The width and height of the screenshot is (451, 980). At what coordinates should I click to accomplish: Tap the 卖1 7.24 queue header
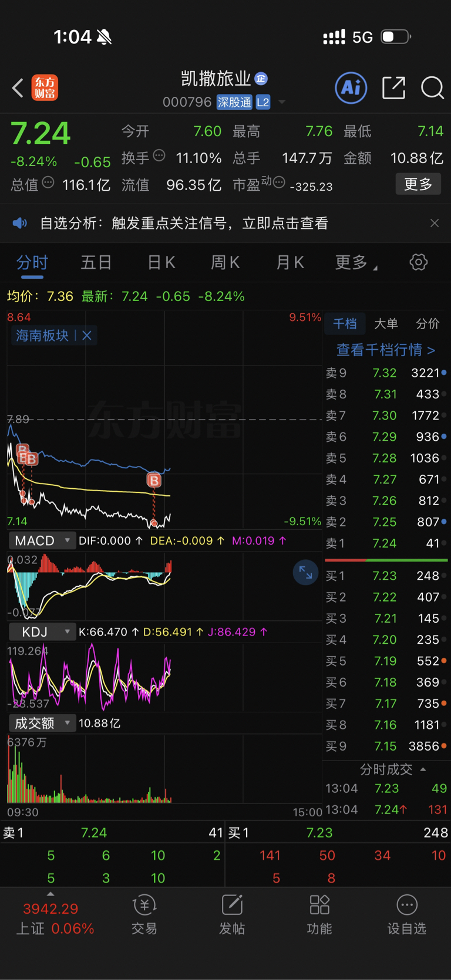point(113,833)
